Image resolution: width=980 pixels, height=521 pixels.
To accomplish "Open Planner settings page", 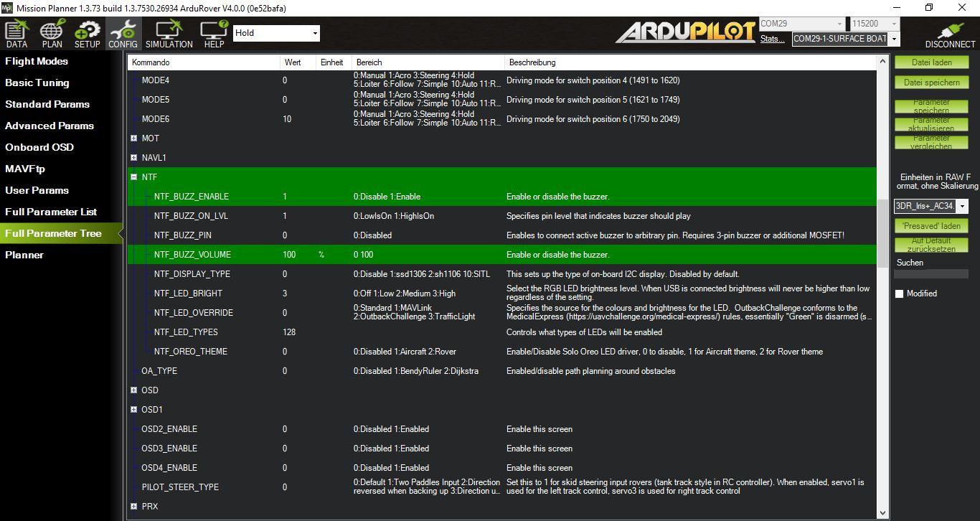I will [x=24, y=255].
